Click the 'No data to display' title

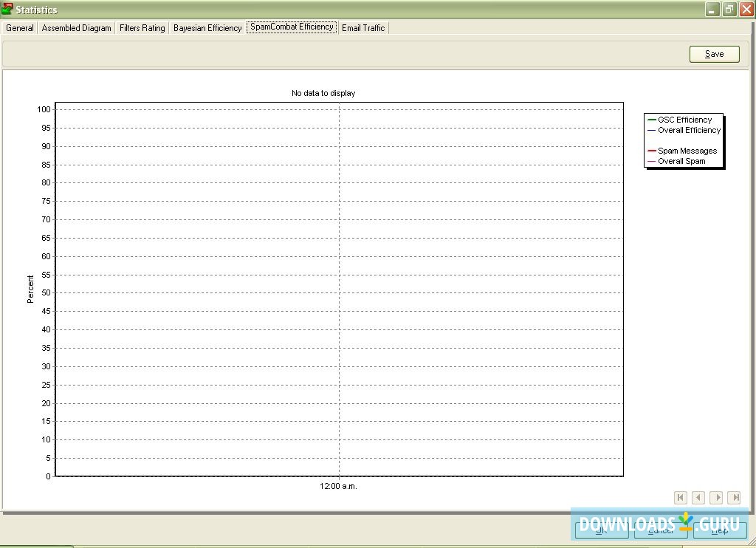[323, 93]
